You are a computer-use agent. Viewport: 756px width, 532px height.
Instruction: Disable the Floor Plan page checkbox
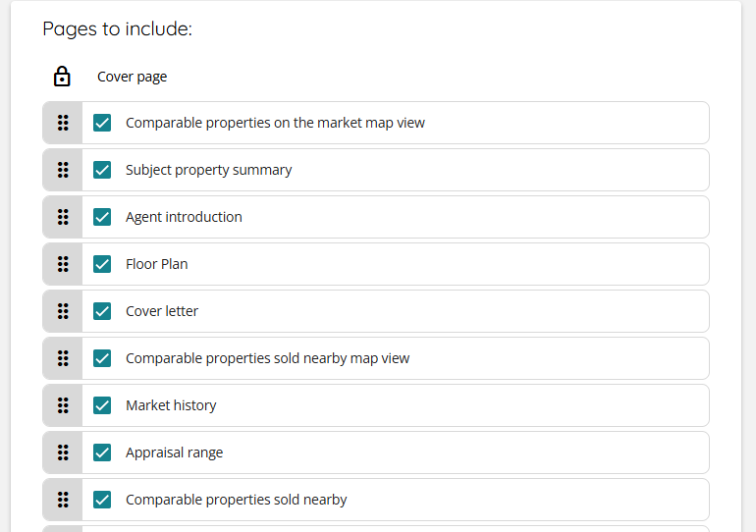click(102, 264)
